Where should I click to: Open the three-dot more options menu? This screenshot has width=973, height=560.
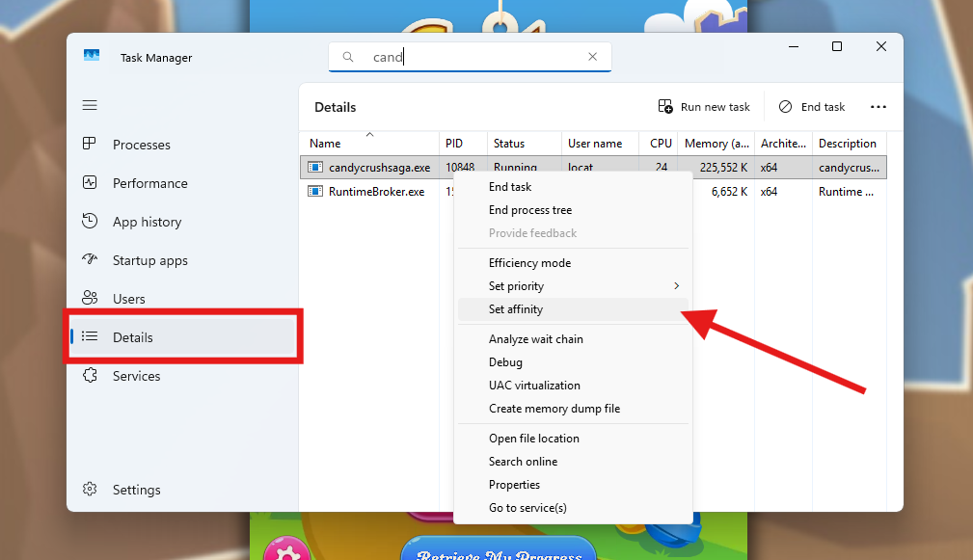(x=878, y=107)
